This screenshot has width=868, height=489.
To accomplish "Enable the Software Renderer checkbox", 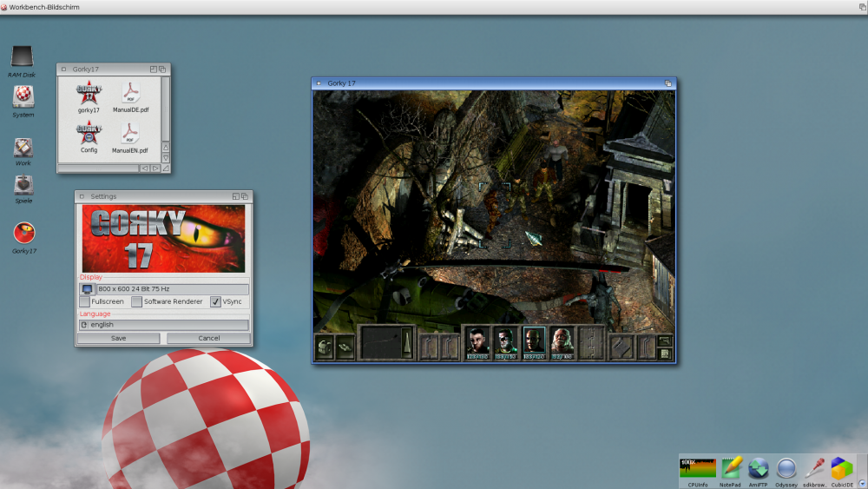I will (x=137, y=302).
